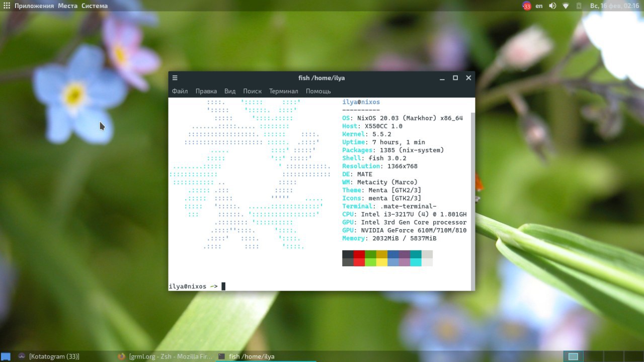Click the green swatch in neofetch palette top row
The image size is (644, 362).
click(x=370, y=254)
